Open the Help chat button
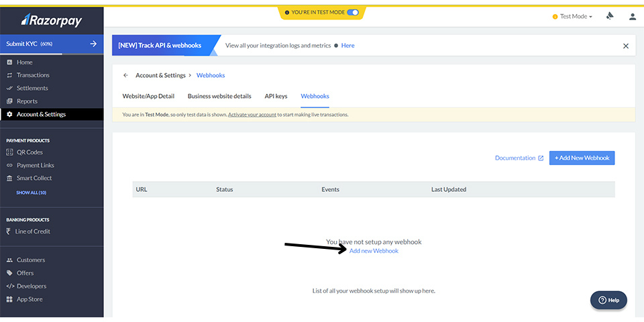Screen dimensions: 644x322 coord(608,300)
